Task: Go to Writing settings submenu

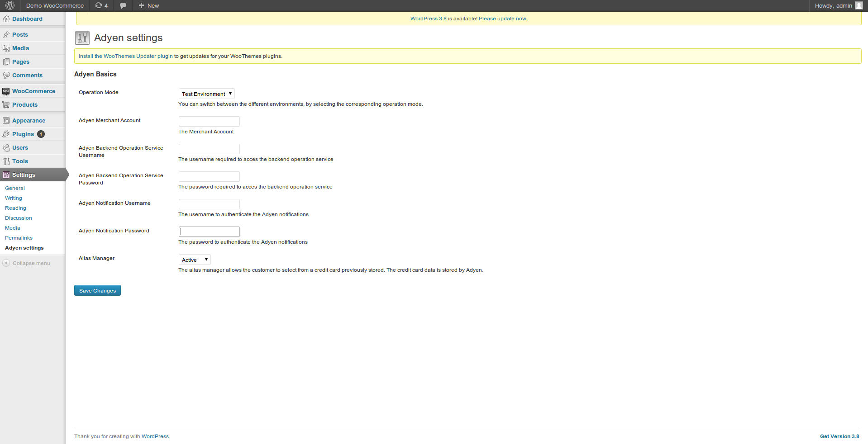Action: [14, 198]
